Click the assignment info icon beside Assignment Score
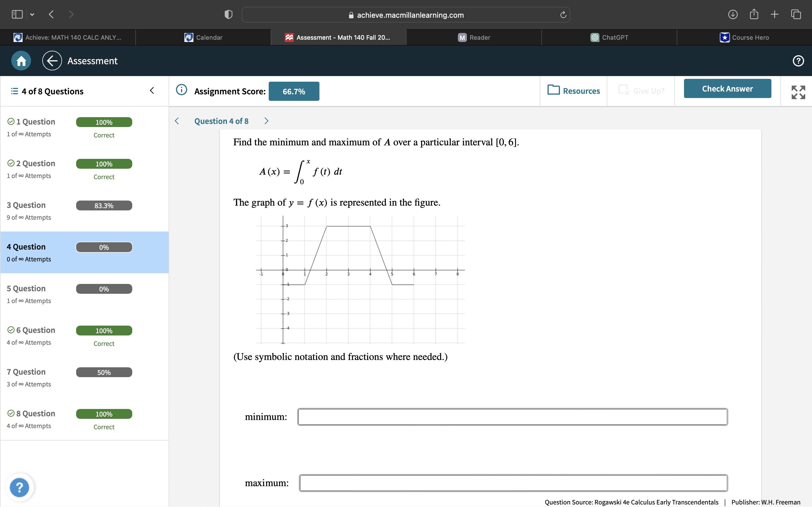Image resolution: width=812 pixels, height=507 pixels. coord(181,90)
